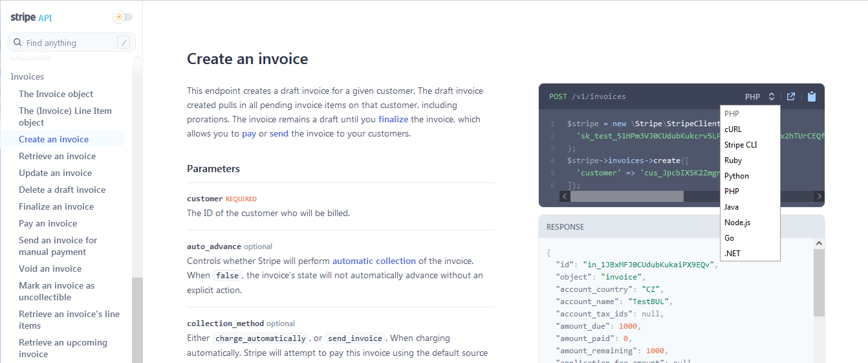Open Void an invoice in sidebar
The height and width of the screenshot is (363, 868).
(50, 269)
